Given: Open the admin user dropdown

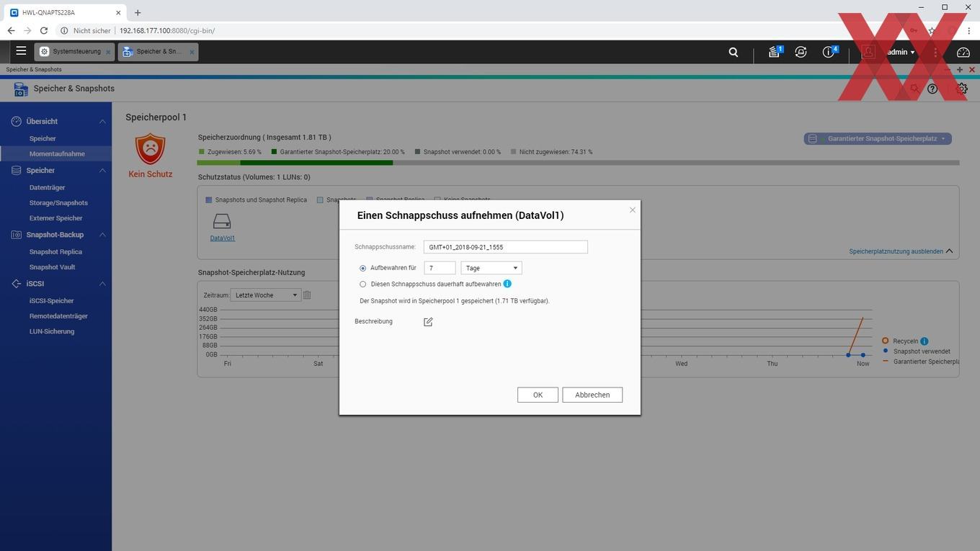Looking at the screenshot, I should coord(901,52).
